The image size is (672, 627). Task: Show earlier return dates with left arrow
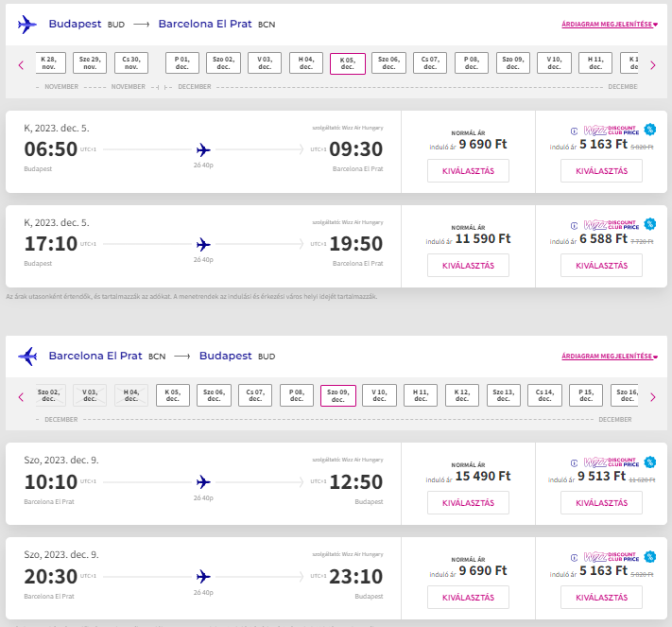(21, 397)
